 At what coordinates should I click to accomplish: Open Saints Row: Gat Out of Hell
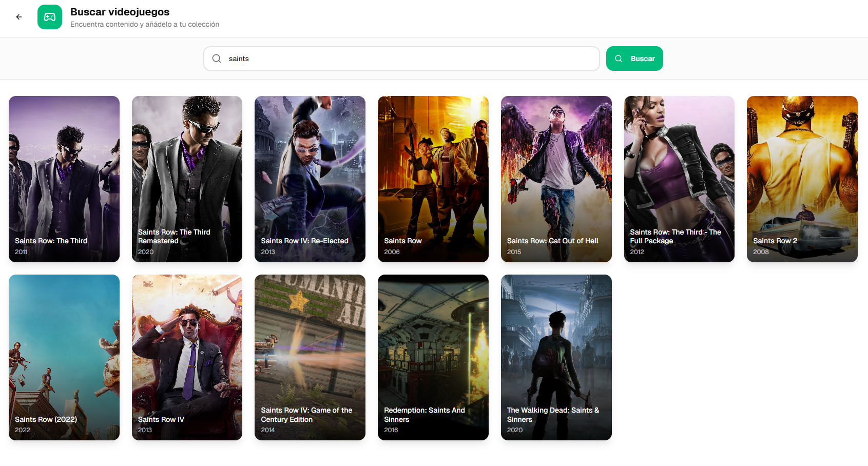tap(556, 179)
